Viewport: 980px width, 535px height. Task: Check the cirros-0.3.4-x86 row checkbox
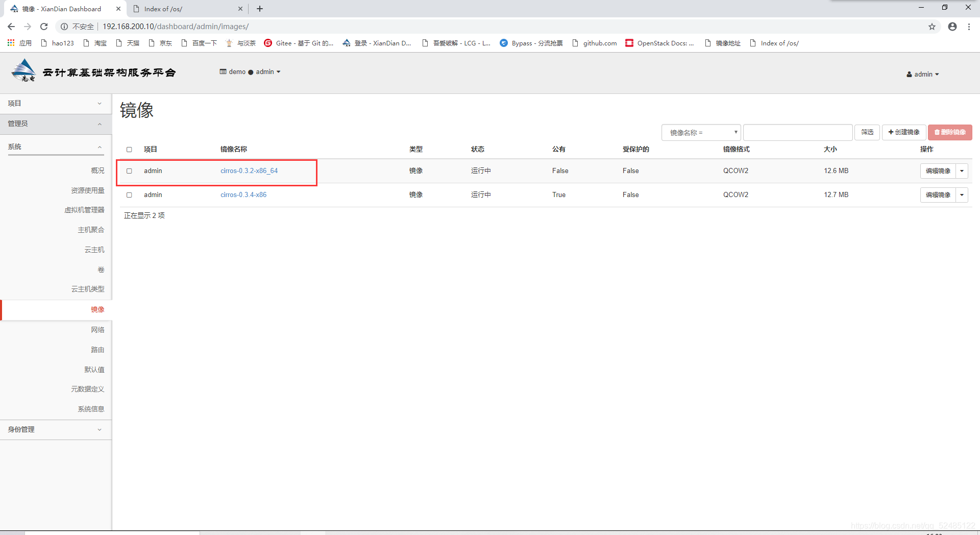[129, 195]
